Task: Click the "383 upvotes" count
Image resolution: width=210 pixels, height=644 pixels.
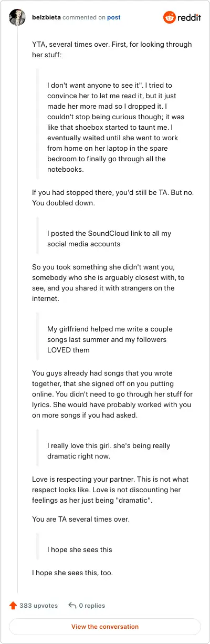Action: [39, 606]
